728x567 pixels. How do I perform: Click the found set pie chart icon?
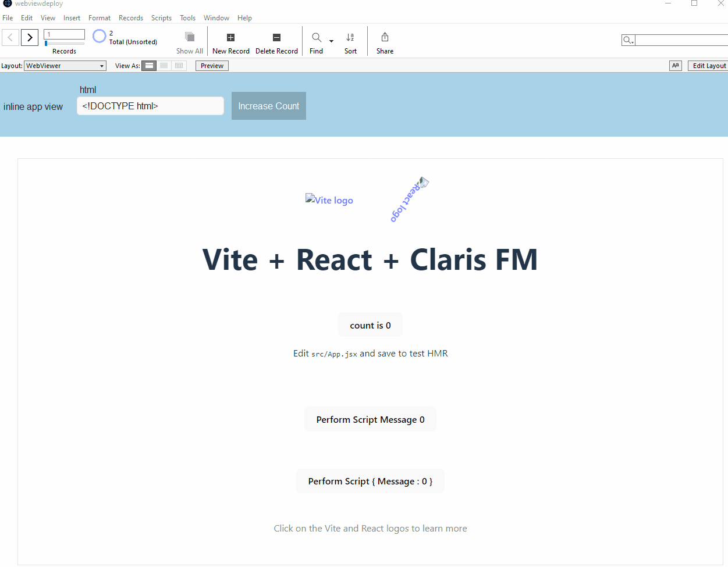coord(100,36)
